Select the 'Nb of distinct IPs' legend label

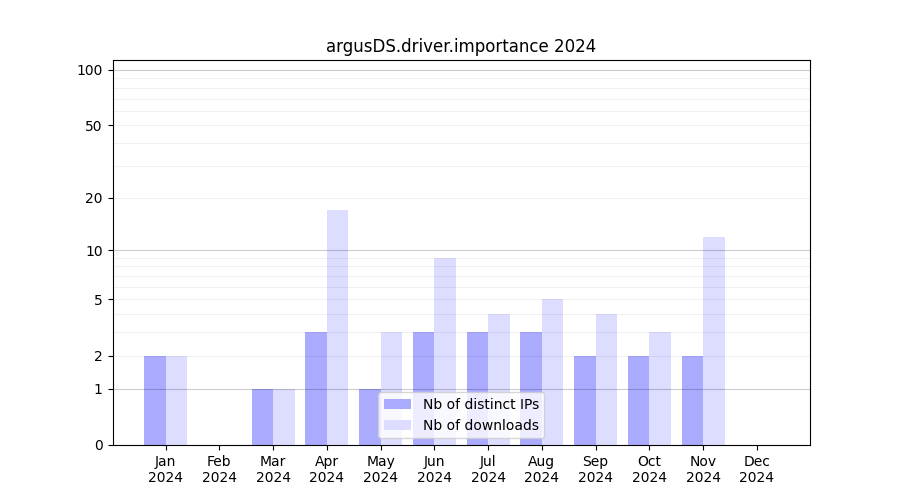pyautogui.click(x=480, y=404)
